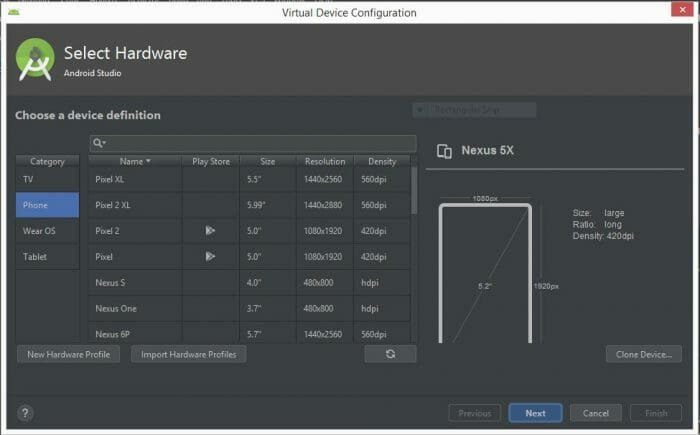Click the refresh device list icon button
This screenshot has height=435, width=700.
[391, 354]
